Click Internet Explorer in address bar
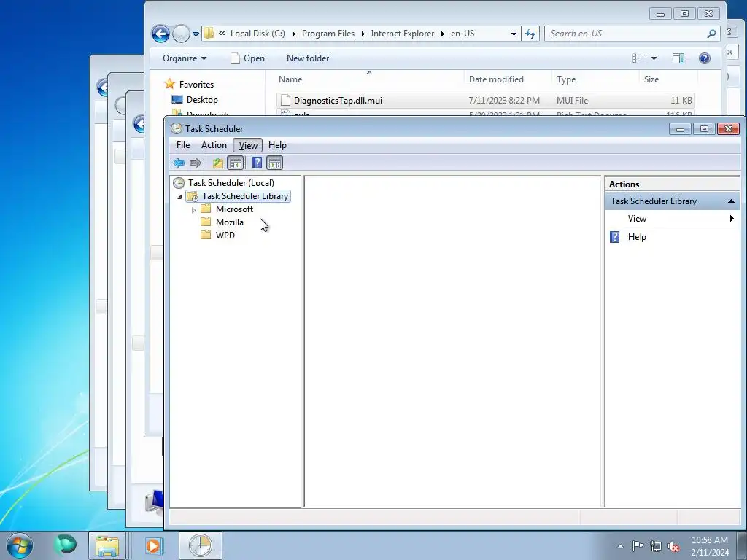Viewport: 747px width, 560px height. tap(403, 34)
